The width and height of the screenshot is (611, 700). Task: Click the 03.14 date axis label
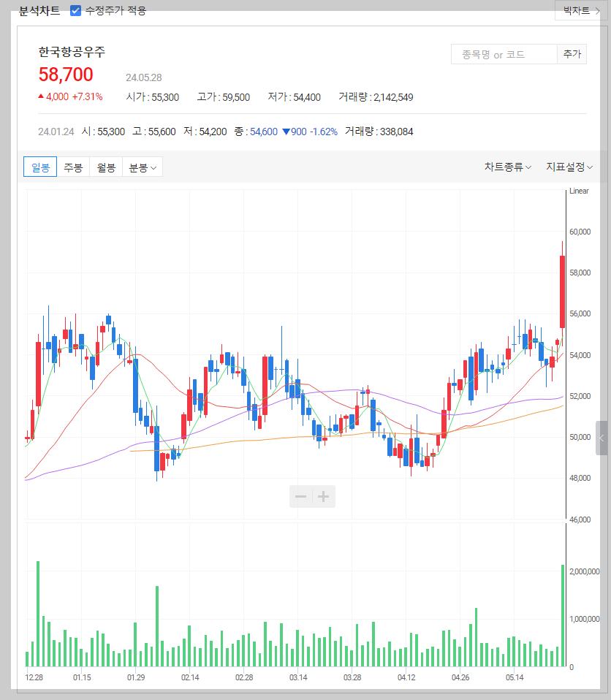point(298,677)
